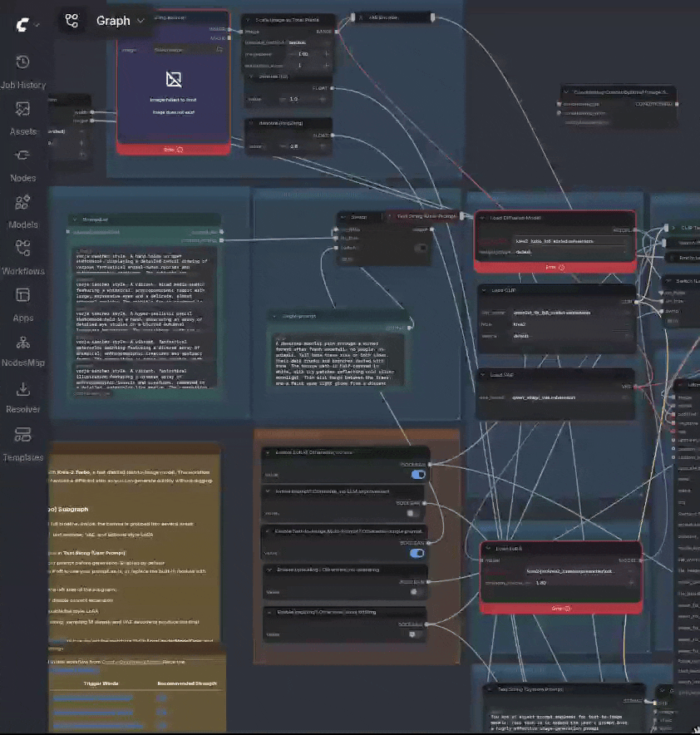Collapse the Refine Prompt node
The image size is (700, 735).
point(268,491)
